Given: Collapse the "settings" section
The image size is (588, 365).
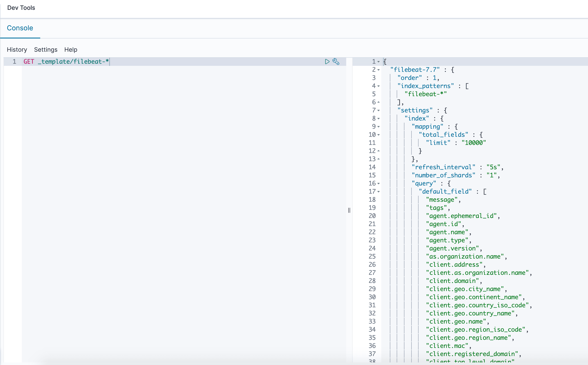Looking at the screenshot, I should (378, 110).
